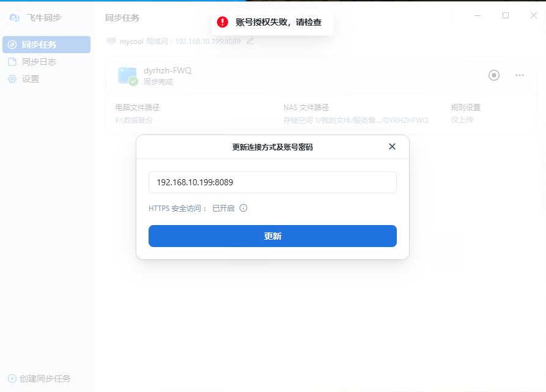This screenshot has width=546, height=392.
Task: Click the 创建同步任务 button
Action: click(x=39, y=379)
